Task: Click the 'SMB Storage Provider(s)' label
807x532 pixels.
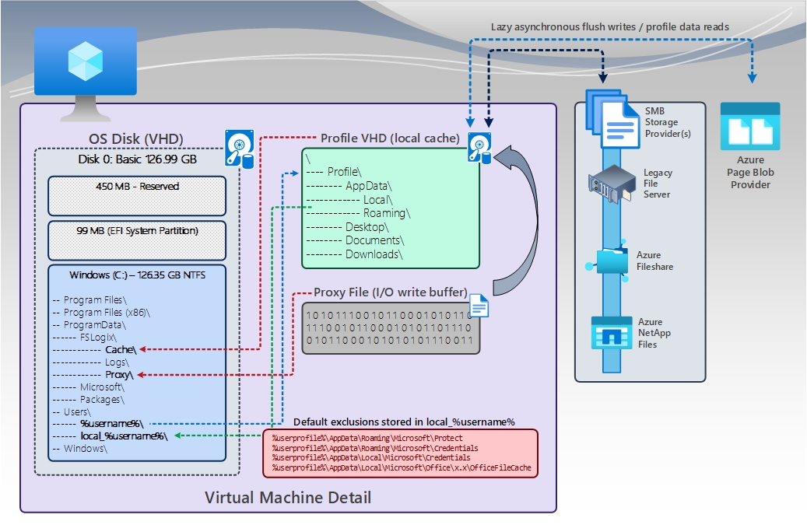Action: click(x=668, y=122)
